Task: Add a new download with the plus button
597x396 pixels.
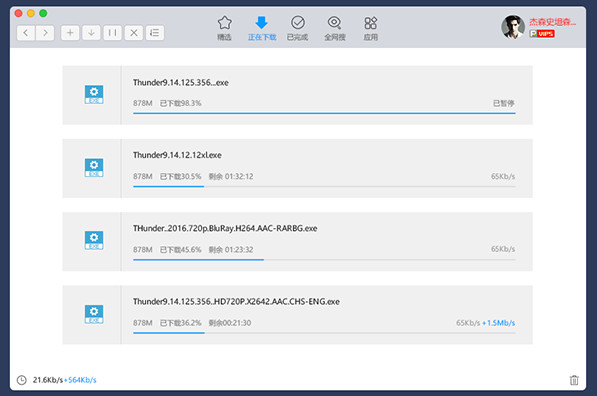Action: pos(70,33)
